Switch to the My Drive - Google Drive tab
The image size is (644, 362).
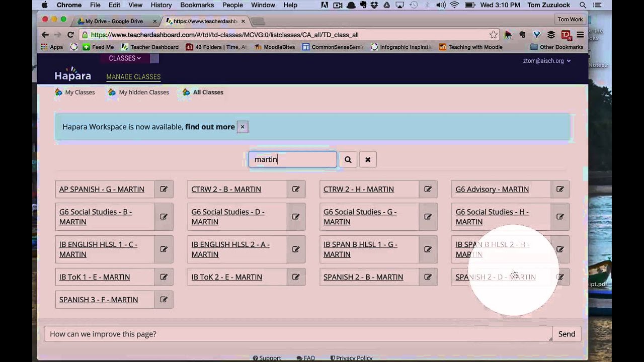[116, 21]
